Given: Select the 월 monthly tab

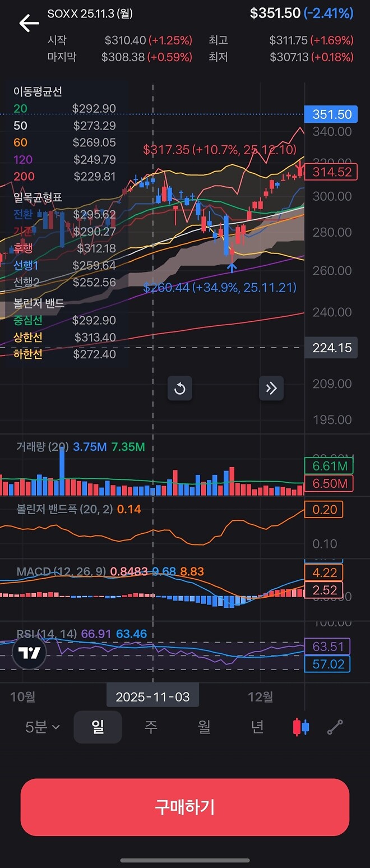Looking at the screenshot, I should pyautogui.click(x=204, y=727).
